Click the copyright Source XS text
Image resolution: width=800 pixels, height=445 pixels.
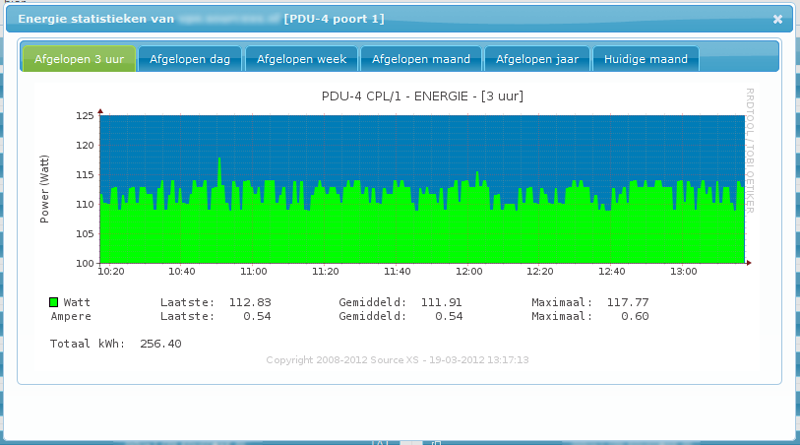(x=397, y=360)
